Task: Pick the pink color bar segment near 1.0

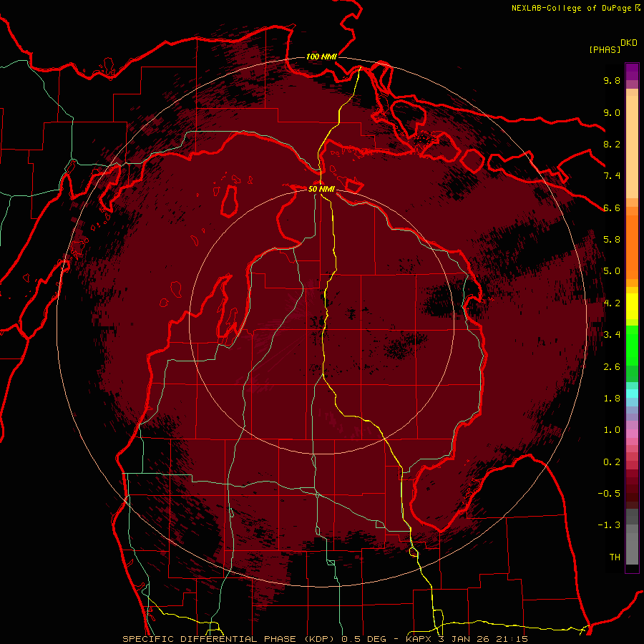Action: point(632,434)
